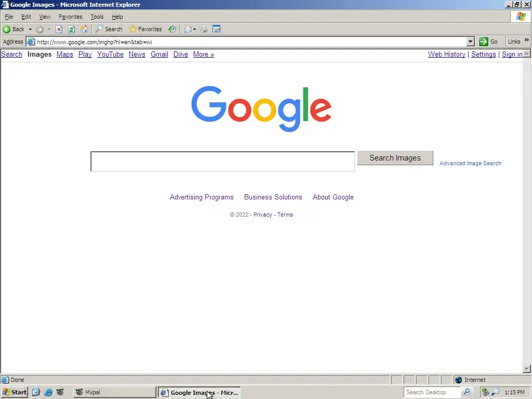
Task: Launch the raccoon Mypal quick launch icon
Action: click(60, 392)
